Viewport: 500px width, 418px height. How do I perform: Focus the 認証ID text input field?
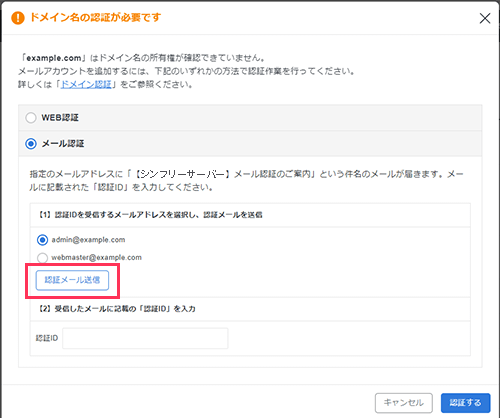tap(145, 338)
